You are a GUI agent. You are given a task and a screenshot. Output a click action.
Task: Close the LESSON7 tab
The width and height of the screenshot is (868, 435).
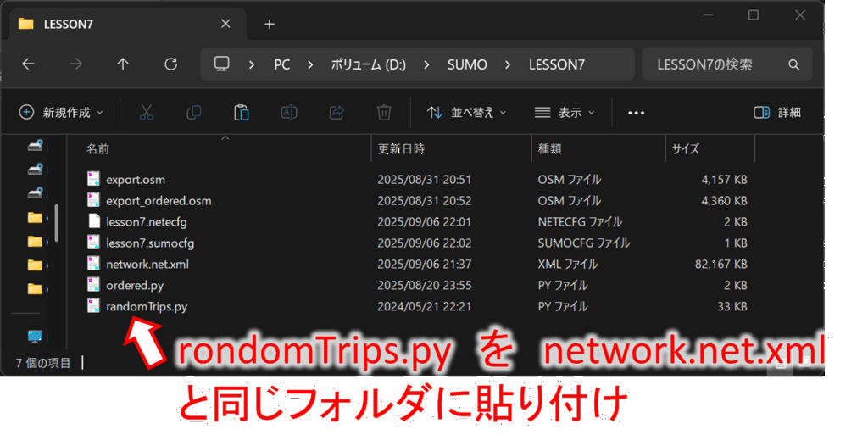[x=225, y=24]
